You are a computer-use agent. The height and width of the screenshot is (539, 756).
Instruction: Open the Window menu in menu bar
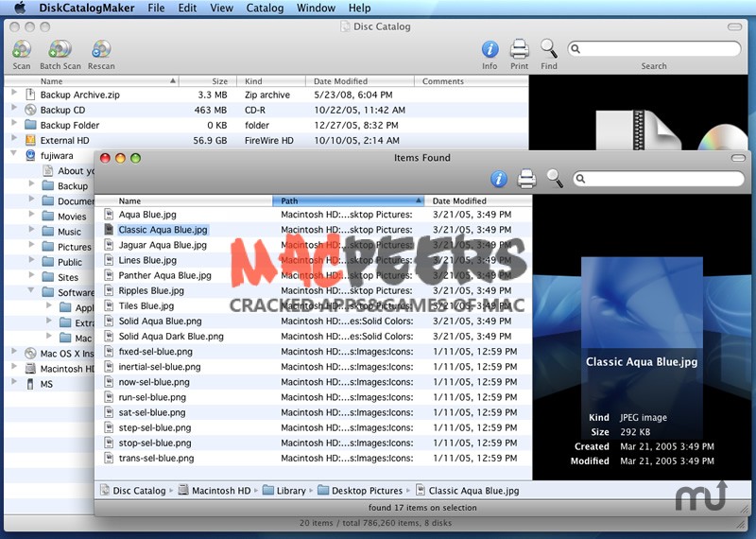click(x=316, y=8)
